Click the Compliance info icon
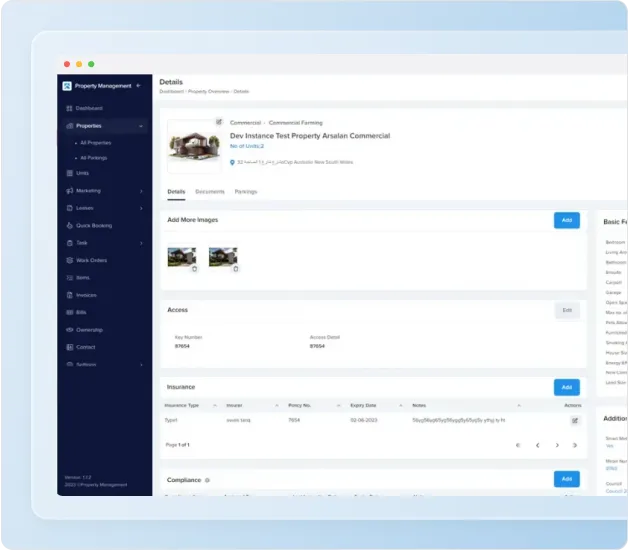The width and height of the screenshot is (628, 550). coord(207,480)
